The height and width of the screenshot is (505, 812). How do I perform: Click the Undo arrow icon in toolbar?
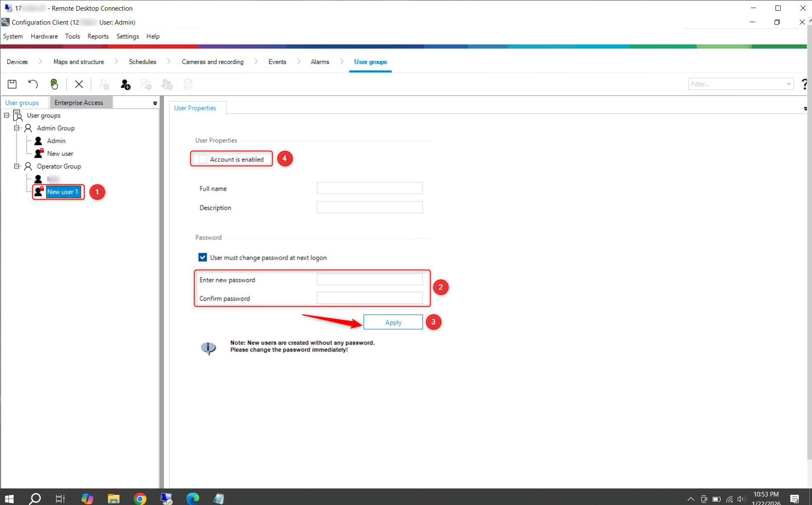point(33,84)
